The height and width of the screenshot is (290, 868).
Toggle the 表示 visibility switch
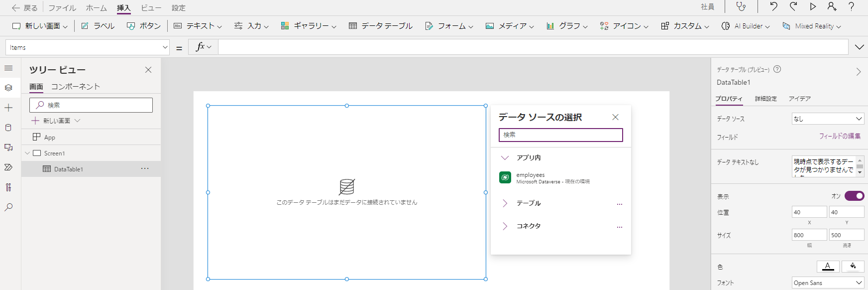tap(854, 196)
